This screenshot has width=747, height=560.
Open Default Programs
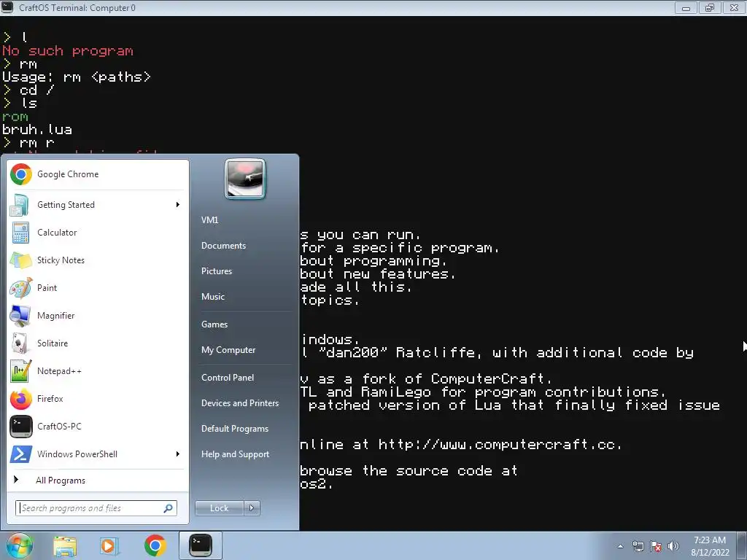tap(234, 429)
